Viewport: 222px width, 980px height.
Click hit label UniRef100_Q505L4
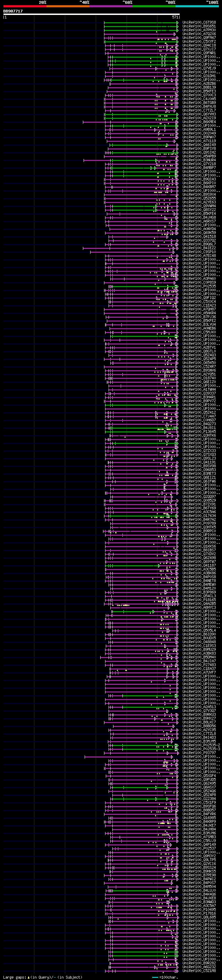tap(199, 631)
